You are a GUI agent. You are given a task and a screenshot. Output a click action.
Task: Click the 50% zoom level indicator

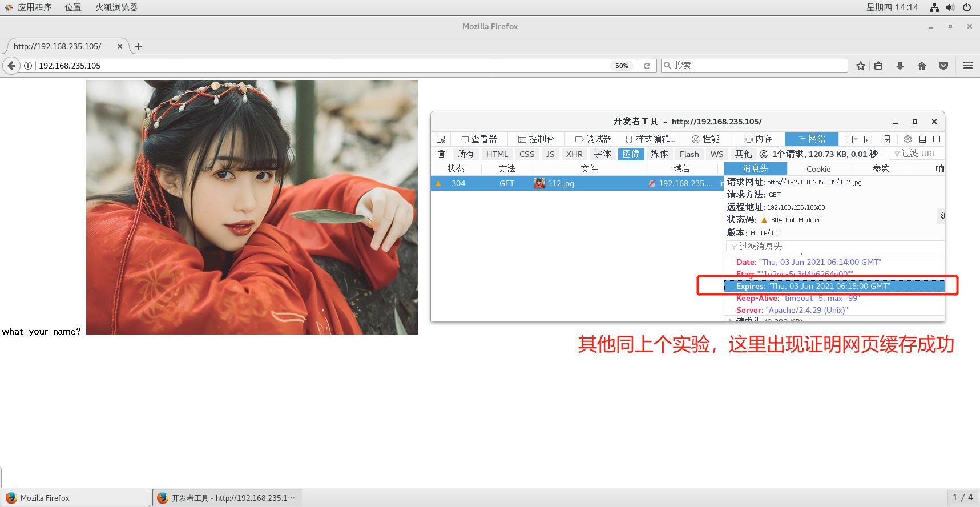coord(622,66)
